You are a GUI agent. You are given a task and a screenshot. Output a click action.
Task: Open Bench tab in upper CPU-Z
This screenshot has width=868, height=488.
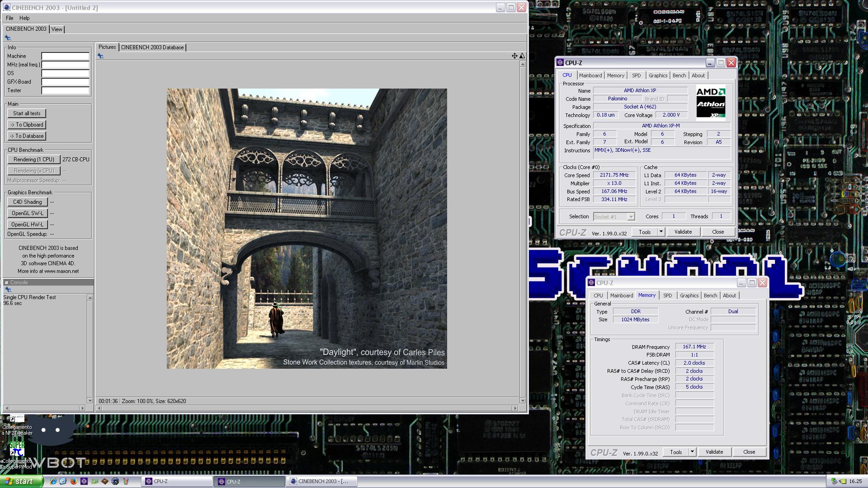pos(679,75)
